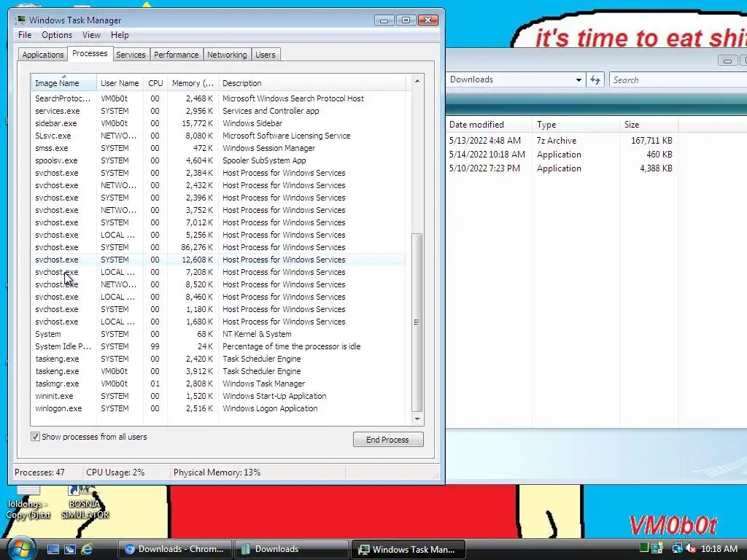Select the wininit.exe process row
This screenshot has height=560, width=747.
pos(218,396)
